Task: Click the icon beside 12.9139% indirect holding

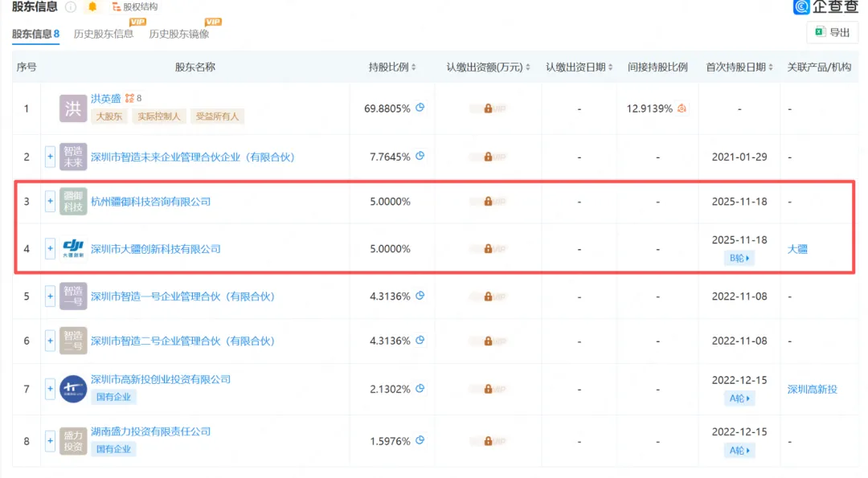Action: tap(682, 108)
